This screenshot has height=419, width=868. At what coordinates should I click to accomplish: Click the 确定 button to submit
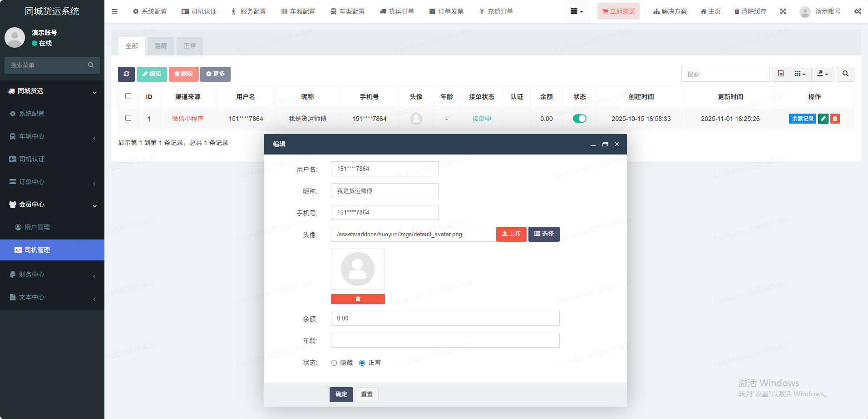point(341,394)
